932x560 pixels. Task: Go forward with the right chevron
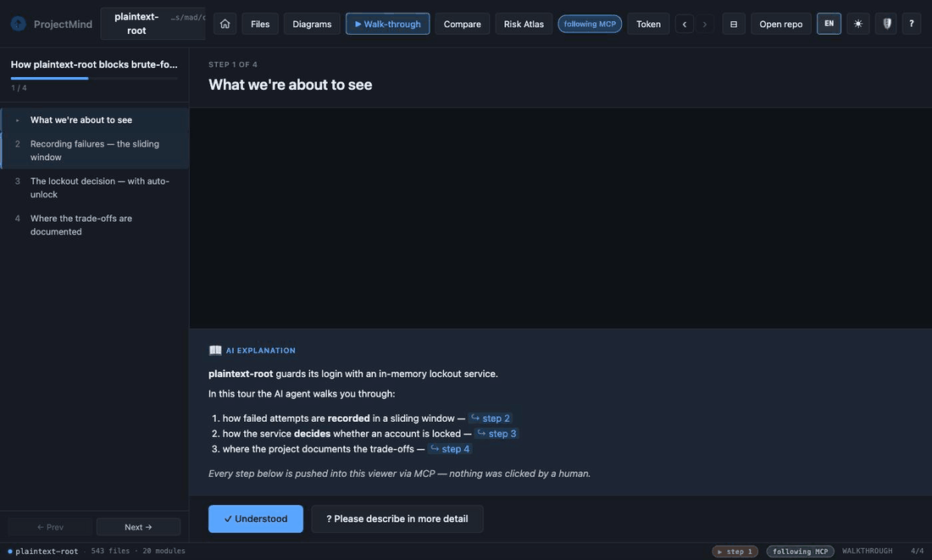coord(704,24)
